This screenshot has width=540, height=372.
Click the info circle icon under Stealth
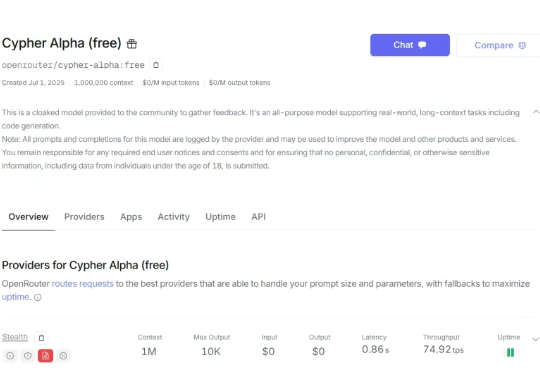10,355
